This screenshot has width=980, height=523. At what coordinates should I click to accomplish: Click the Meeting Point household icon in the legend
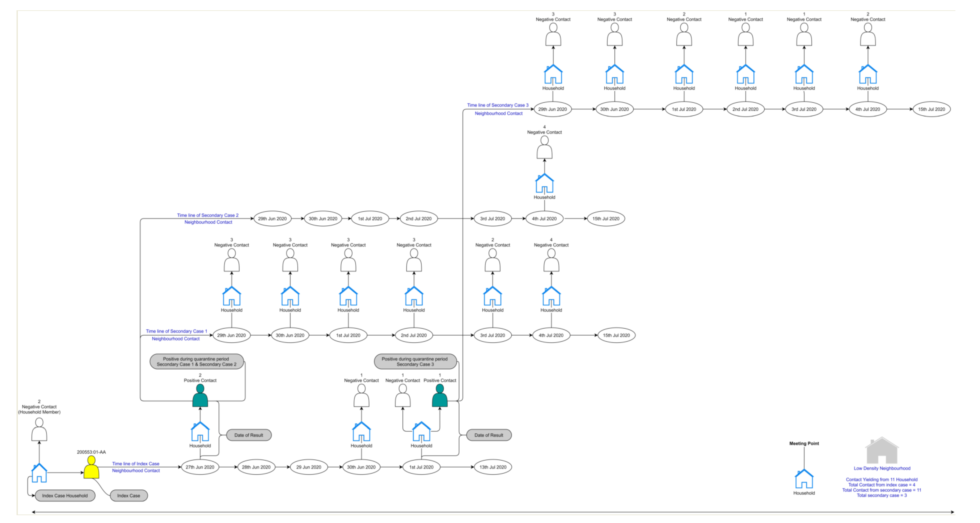click(804, 479)
